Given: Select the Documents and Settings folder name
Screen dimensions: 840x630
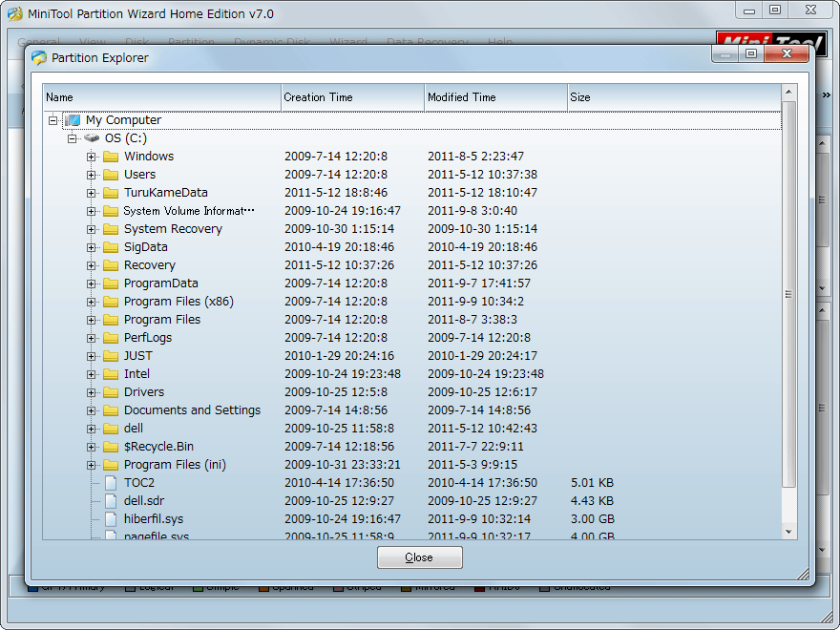Looking at the screenshot, I should pyautogui.click(x=192, y=410).
